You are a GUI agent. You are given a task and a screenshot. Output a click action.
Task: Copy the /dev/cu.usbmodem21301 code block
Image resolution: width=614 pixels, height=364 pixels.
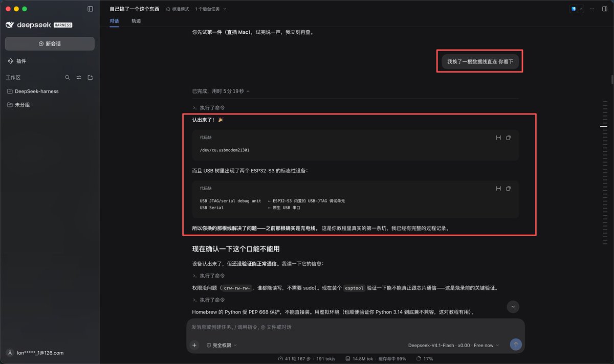(x=508, y=138)
